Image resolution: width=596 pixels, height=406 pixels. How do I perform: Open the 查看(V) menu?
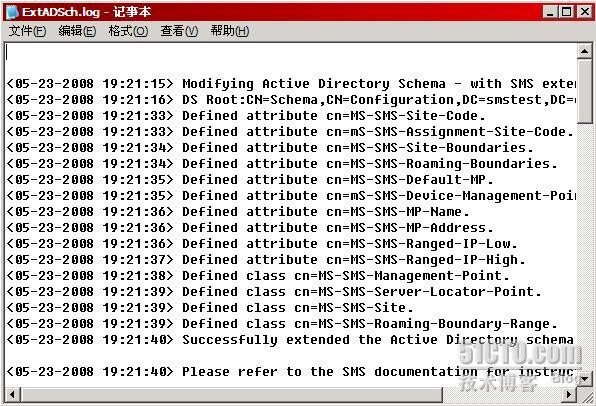(179, 31)
